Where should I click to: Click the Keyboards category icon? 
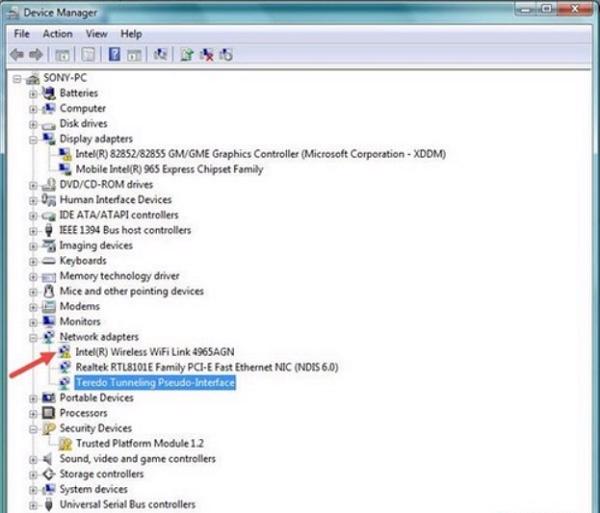click(49, 261)
